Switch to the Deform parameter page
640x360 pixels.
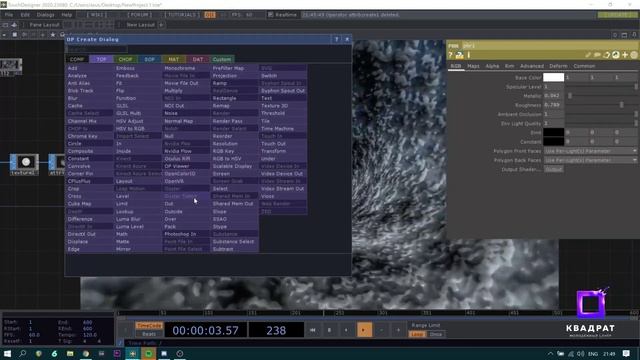(558, 66)
